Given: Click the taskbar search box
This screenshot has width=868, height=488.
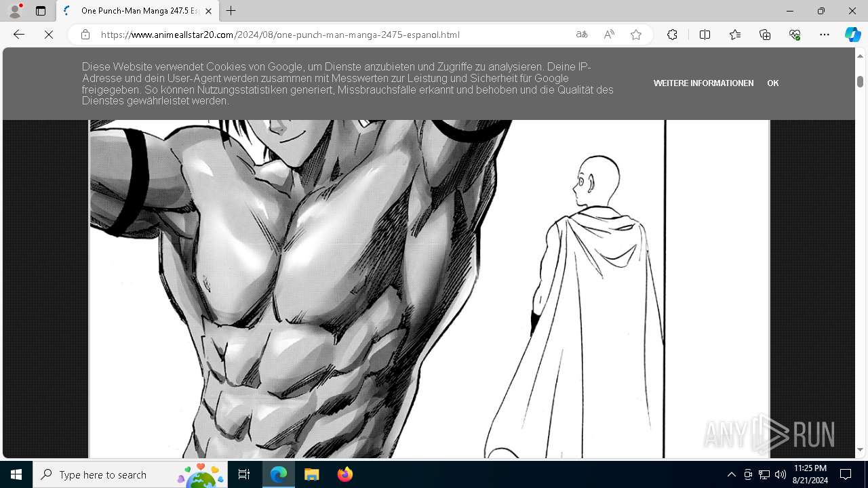Looking at the screenshot, I should (x=130, y=474).
